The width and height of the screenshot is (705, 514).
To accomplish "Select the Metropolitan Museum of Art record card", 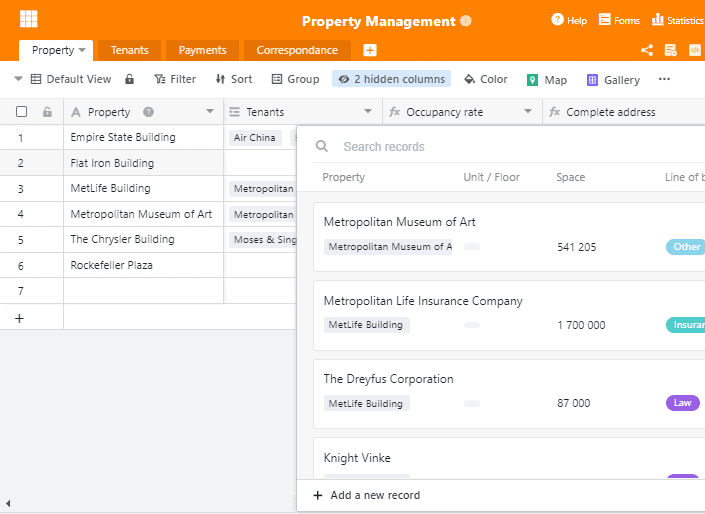I will click(509, 237).
